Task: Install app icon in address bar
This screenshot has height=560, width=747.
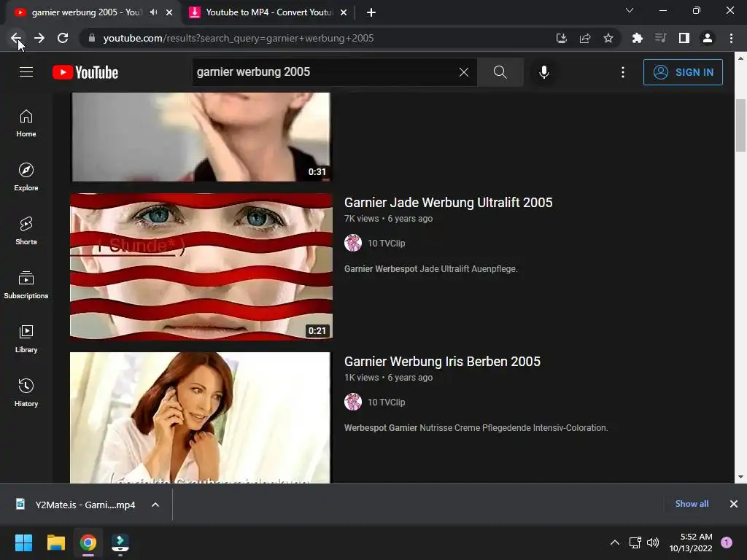Action: point(561,38)
